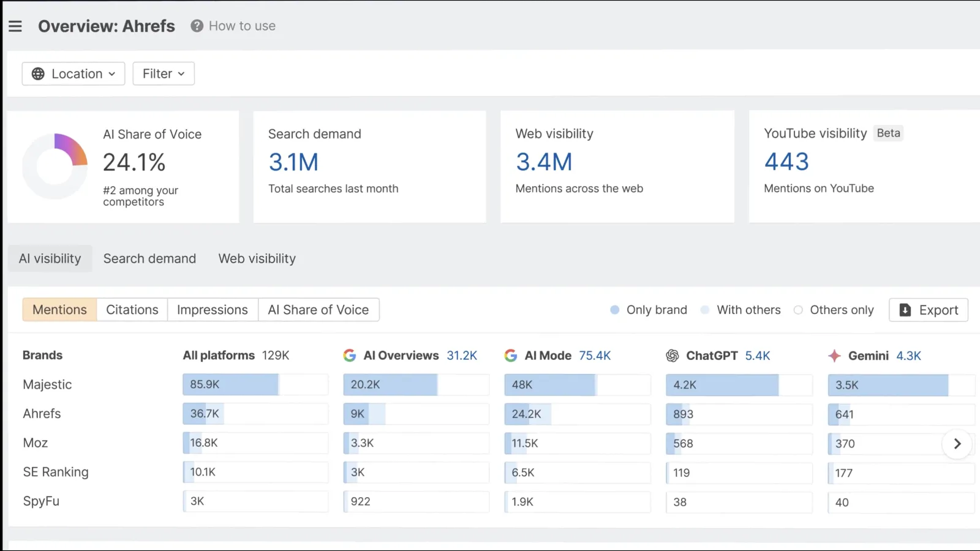Toggle the With others legend filter

tap(741, 310)
